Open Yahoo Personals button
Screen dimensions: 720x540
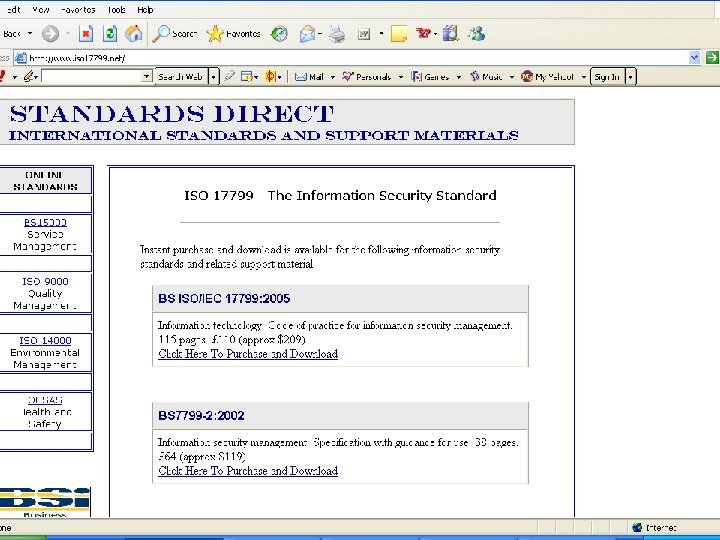[x=367, y=77]
